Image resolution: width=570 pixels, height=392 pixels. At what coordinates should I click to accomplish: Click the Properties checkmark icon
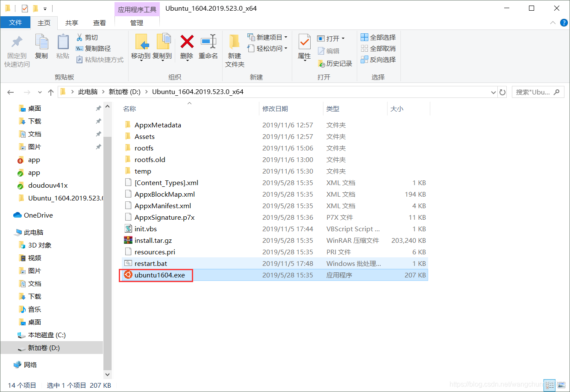point(304,42)
